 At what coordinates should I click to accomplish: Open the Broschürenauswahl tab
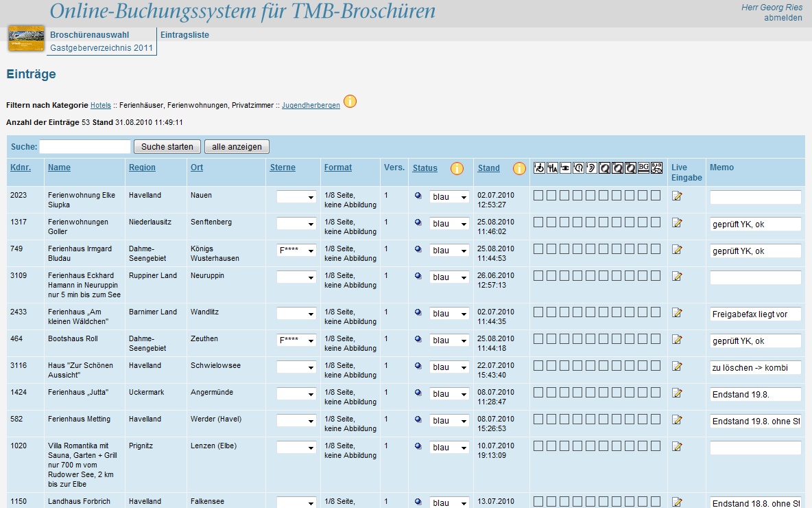(x=90, y=35)
